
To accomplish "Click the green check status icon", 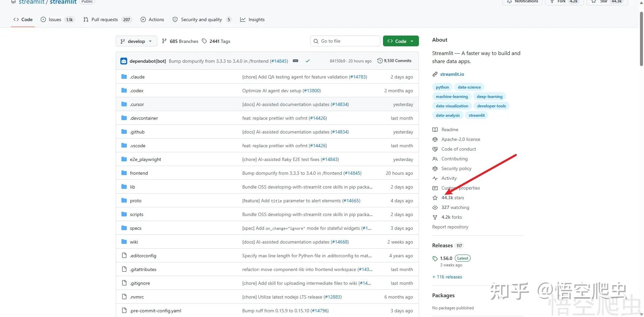I will [x=308, y=61].
